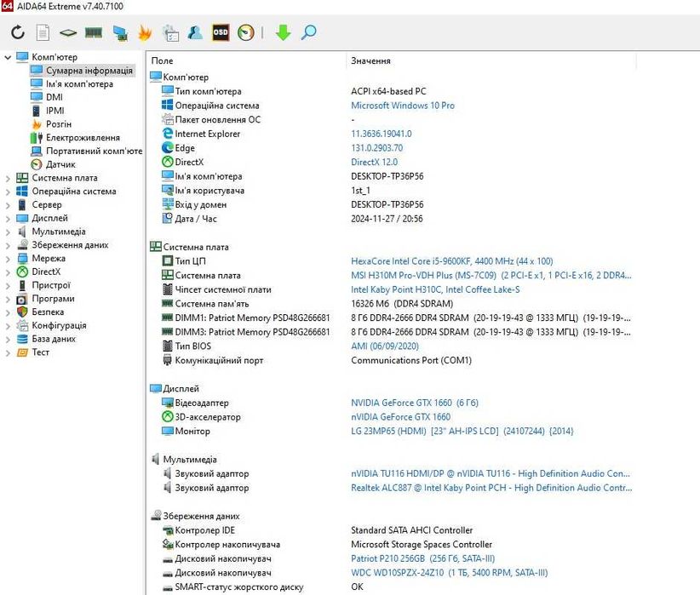The image size is (700, 595).
Task: Click the network computers toolbar icon
Action: click(119, 33)
